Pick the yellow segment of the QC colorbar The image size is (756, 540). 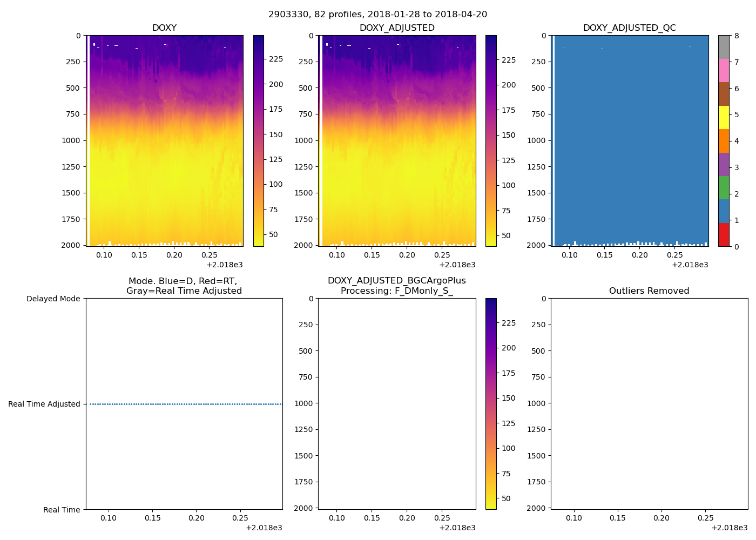pyautogui.click(x=724, y=118)
